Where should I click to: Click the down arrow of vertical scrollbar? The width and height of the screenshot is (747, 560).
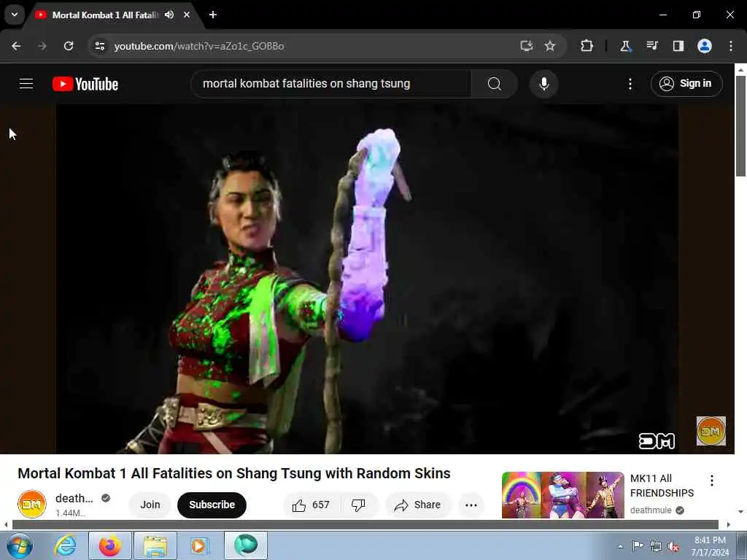click(740, 512)
